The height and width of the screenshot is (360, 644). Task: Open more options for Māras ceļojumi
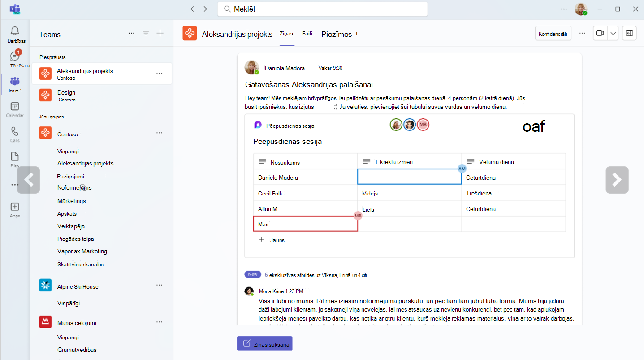coord(159,322)
